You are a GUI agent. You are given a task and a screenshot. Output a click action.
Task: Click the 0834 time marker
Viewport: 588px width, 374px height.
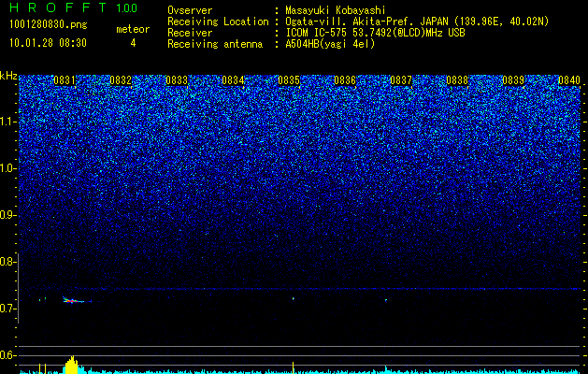pos(233,80)
